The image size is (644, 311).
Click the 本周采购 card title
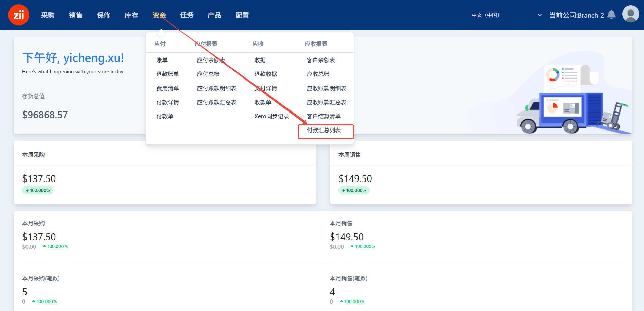click(33, 155)
